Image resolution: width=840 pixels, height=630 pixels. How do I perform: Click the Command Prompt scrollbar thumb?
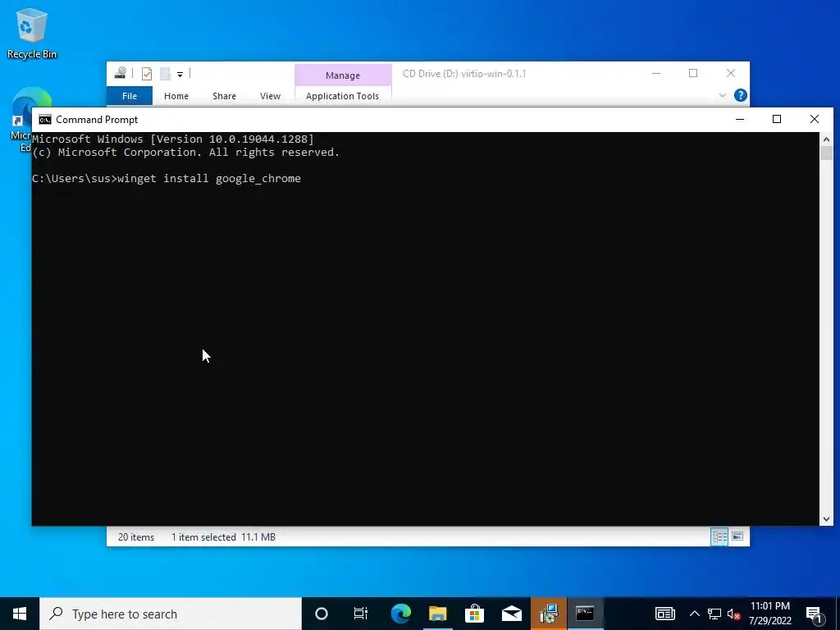click(826, 153)
